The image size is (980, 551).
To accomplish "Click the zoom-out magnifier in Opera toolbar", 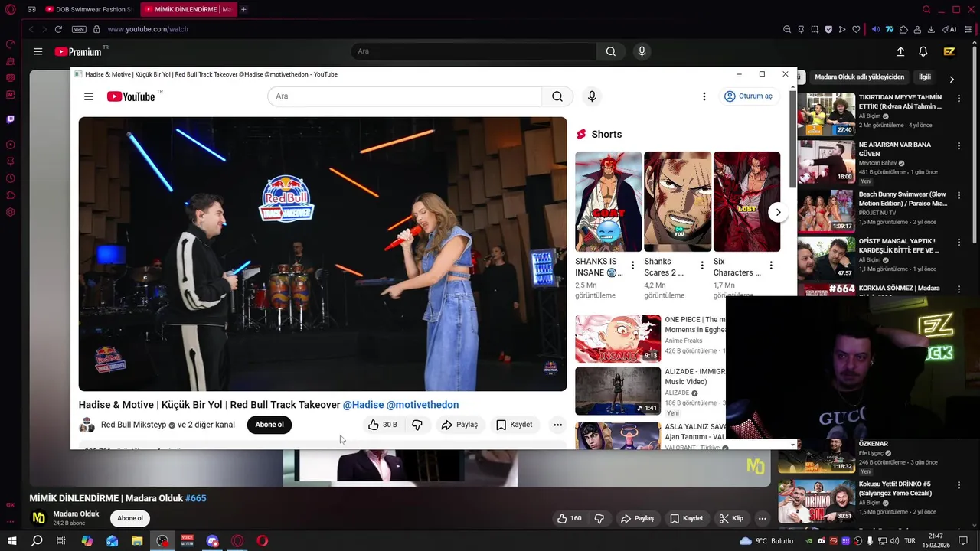I will coord(787,29).
